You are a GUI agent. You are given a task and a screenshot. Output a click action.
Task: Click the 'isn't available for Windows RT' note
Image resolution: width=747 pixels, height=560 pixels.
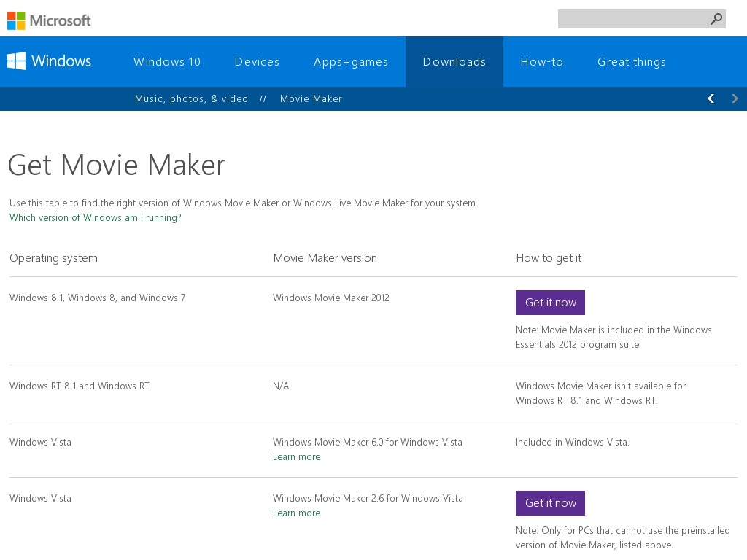click(x=601, y=393)
